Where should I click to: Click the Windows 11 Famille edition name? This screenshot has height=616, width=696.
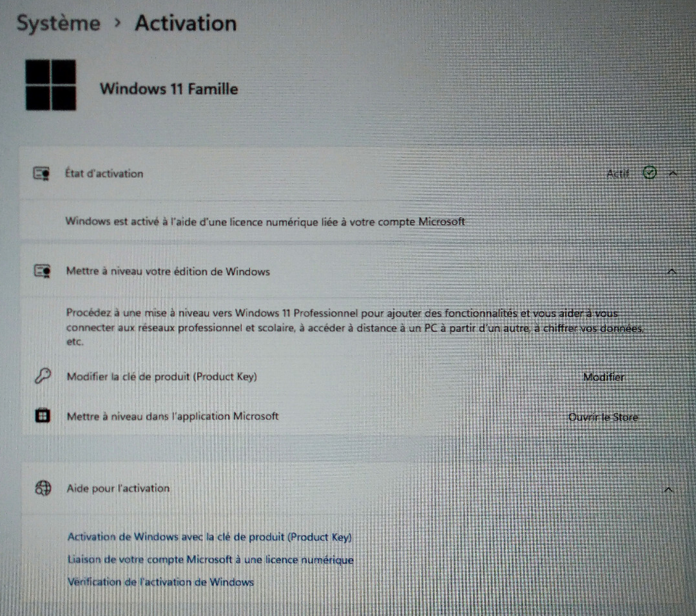(169, 89)
